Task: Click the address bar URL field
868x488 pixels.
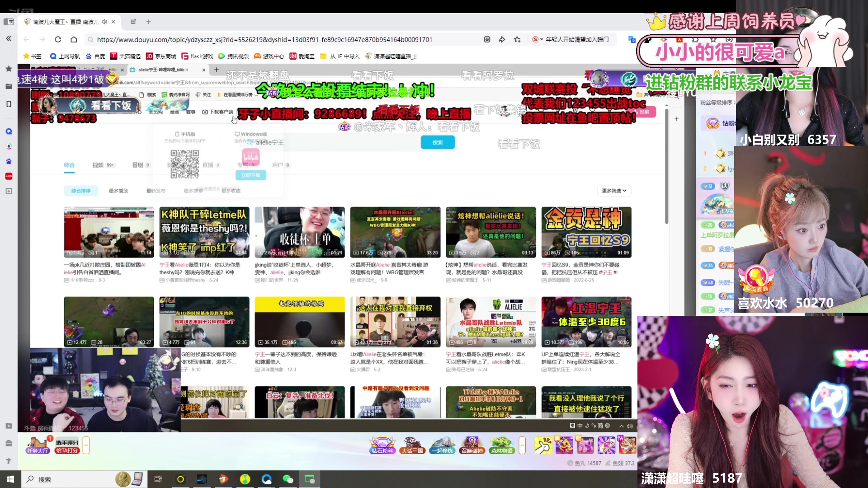Action: [x=264, y=40]
